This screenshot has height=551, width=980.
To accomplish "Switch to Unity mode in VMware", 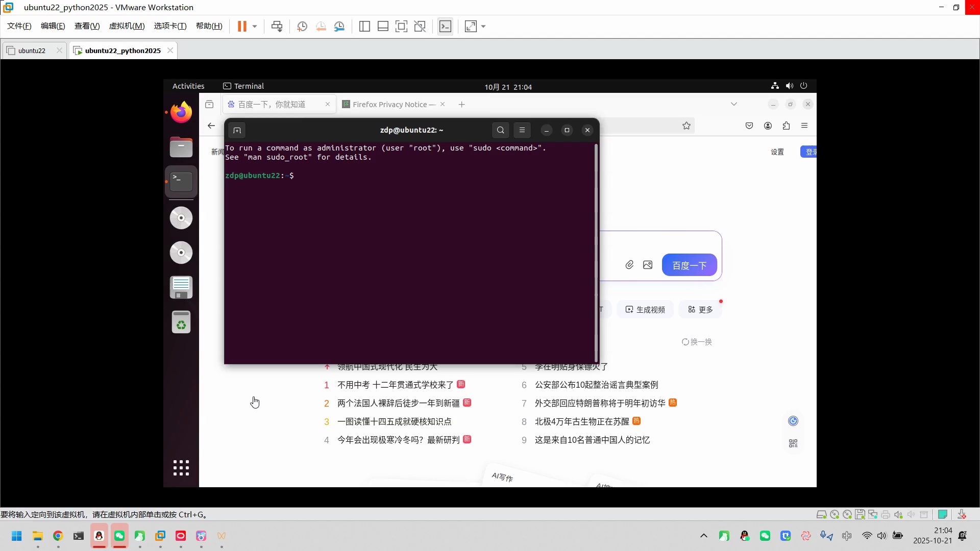I will [x=420, y=27].
